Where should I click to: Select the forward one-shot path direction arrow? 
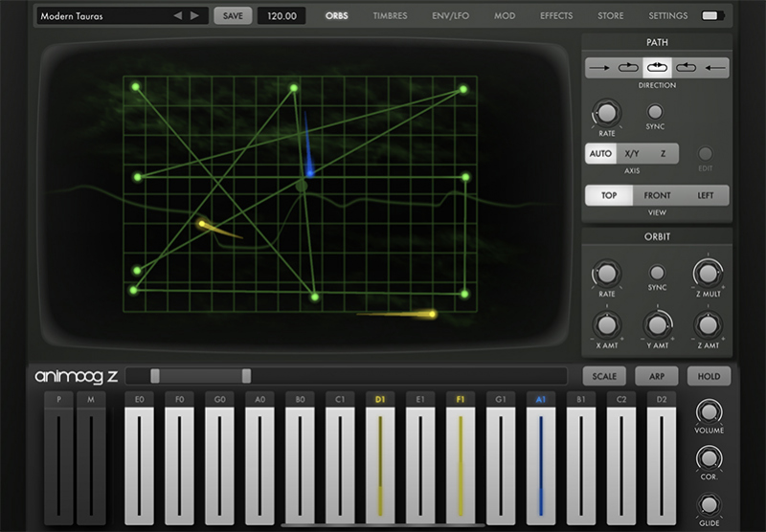pyautogui.click(x=599, y=68)
